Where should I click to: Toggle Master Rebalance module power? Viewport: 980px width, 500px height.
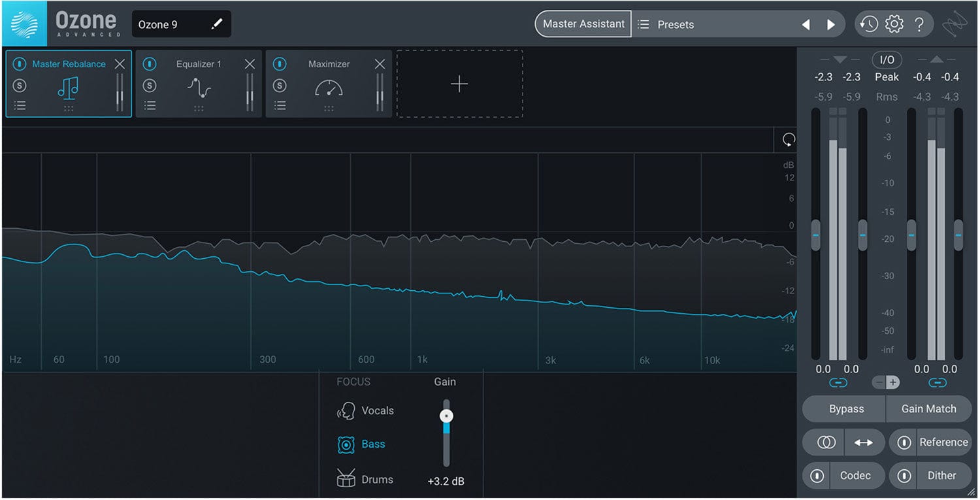(20, 64)
